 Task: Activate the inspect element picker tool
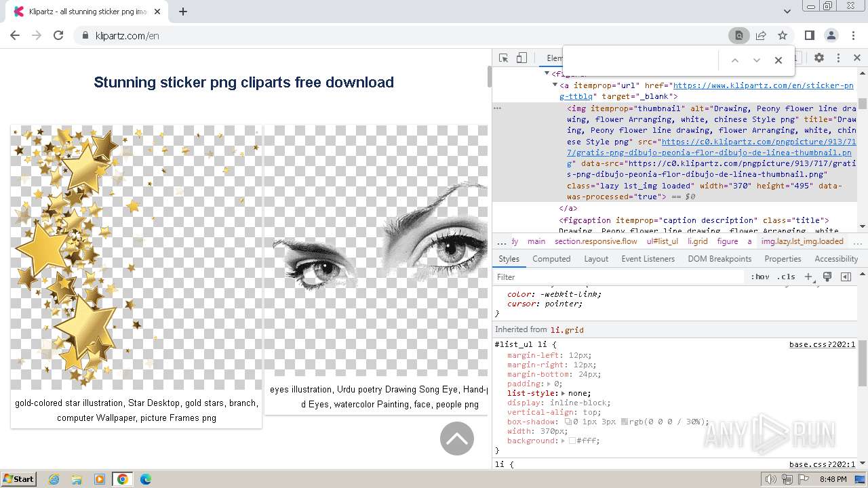coord(503,58)
